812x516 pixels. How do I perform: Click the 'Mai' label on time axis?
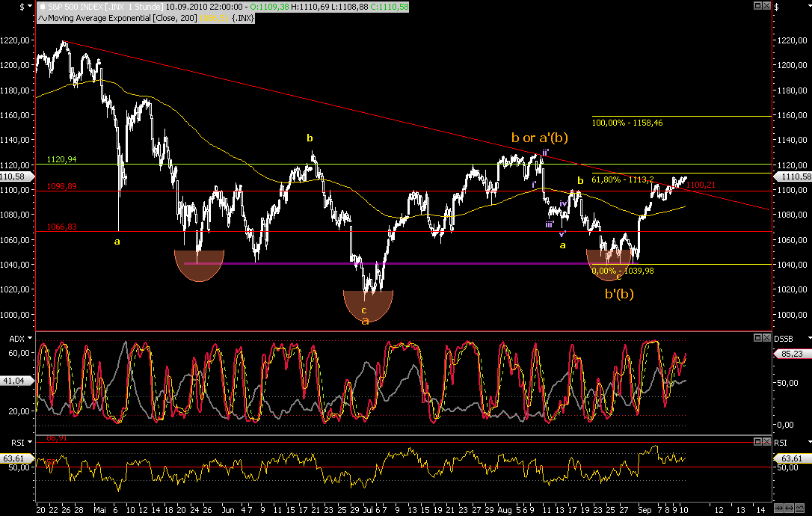[x=99, y=510]
